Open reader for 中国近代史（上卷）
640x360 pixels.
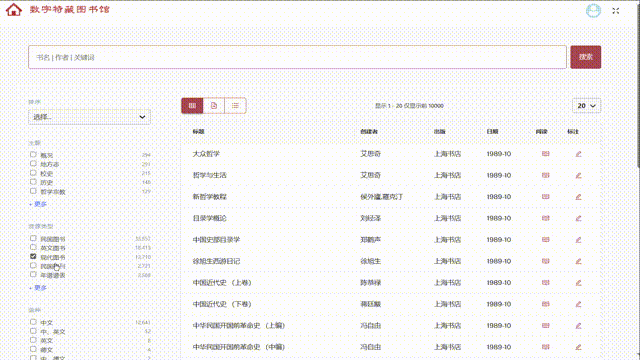point(545,282)
